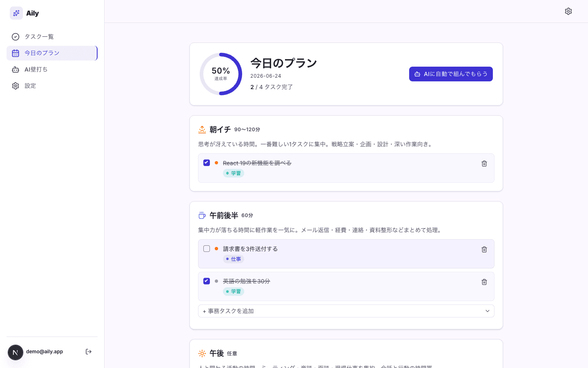Click the coffee cup icon beside 午前後半
This screenshot has height=368, width=588.
tap(202, 215)
